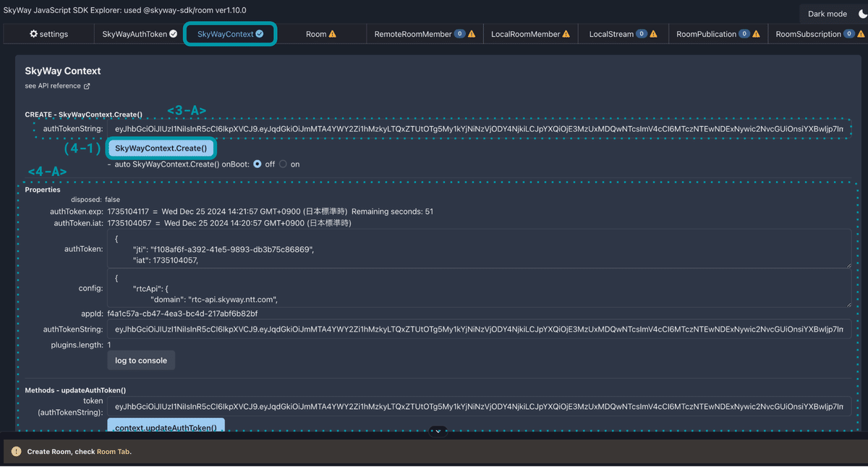The image size is (868, 467).
Task: Enable auto SkyWayContext.Create() onBoot by selecting on
Action: point(282,164)
